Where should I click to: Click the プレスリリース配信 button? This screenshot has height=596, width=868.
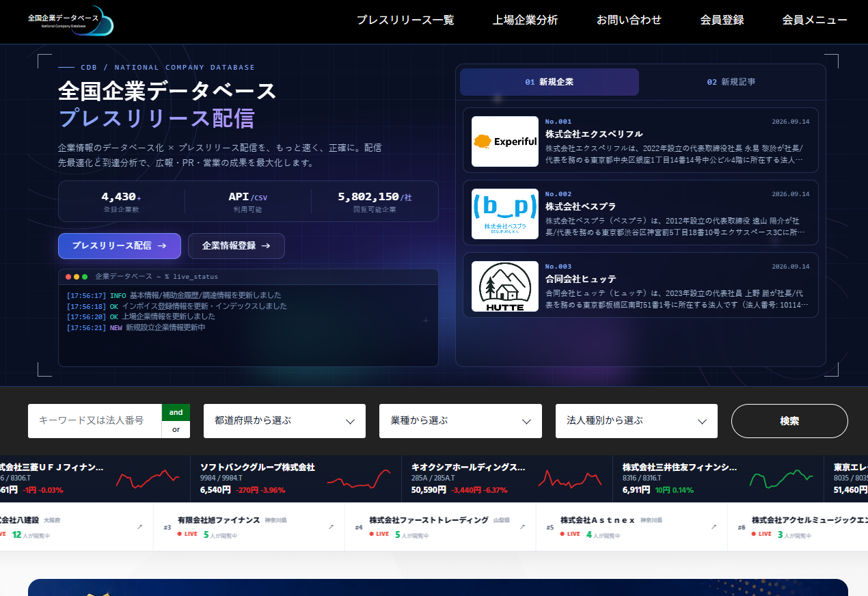(120, 246)
